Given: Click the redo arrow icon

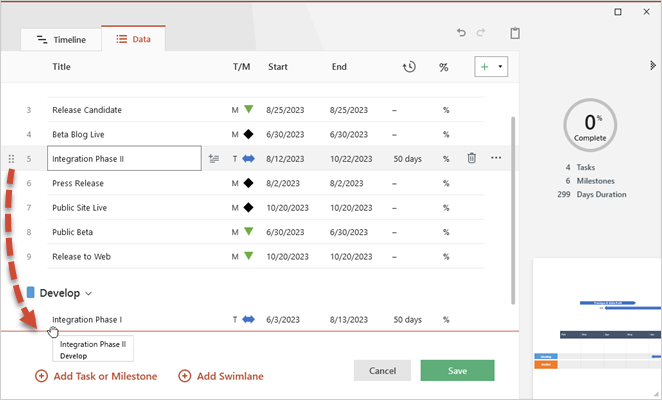Looking at the screenshot, I should (481, 33).
